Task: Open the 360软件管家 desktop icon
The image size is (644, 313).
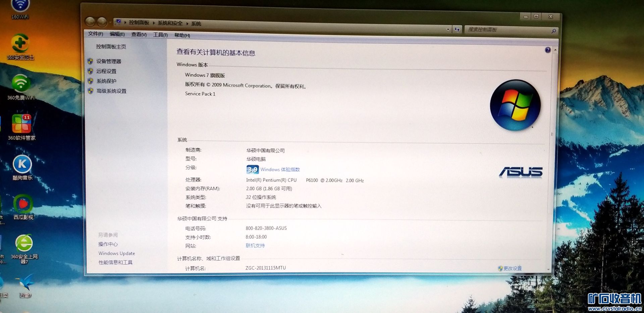Action: pyautogui.click(x=21, y=124)
